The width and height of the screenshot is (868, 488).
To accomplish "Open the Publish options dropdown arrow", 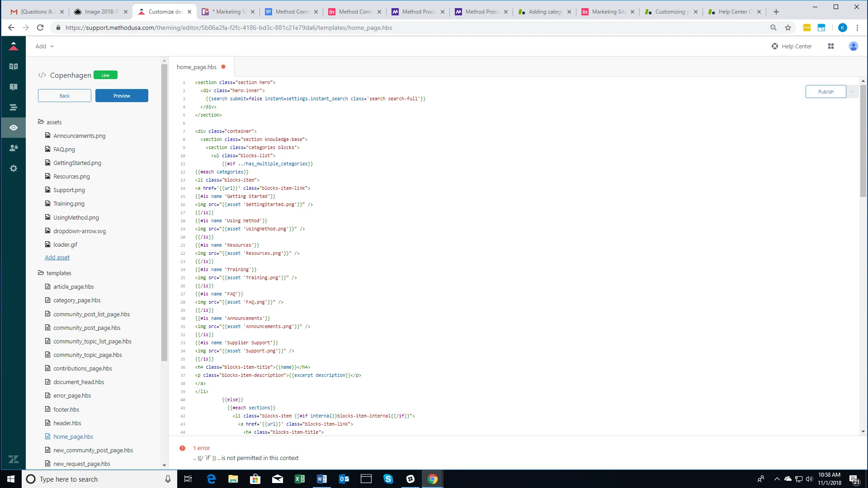I will point(852,92).
